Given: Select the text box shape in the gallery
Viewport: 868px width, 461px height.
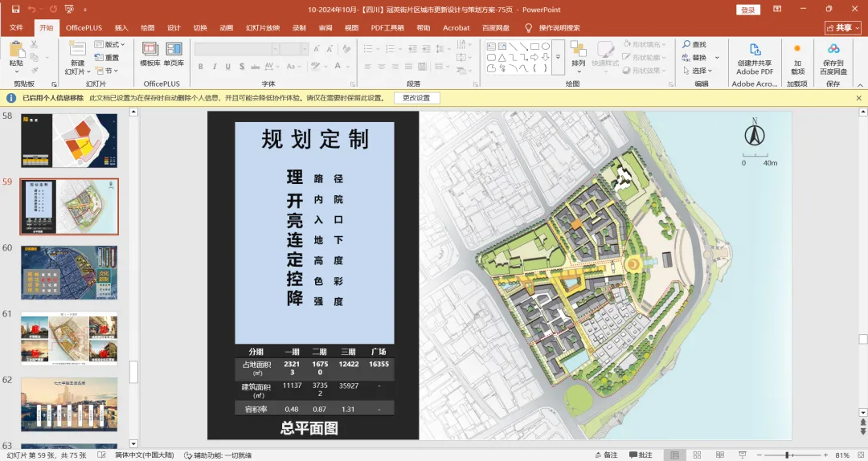Looking at the screenshot, I should (491, 47).
